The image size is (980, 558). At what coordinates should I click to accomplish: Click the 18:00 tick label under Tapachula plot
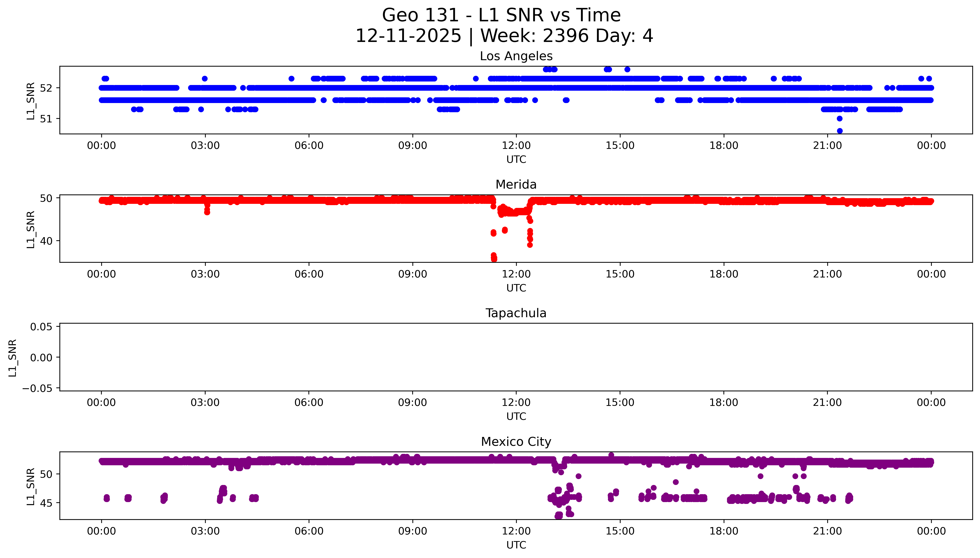click(724, 402)
